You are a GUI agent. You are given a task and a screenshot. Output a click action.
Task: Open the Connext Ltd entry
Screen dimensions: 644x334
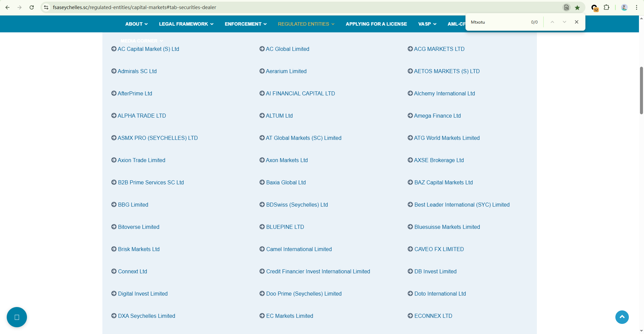[132, 271]
